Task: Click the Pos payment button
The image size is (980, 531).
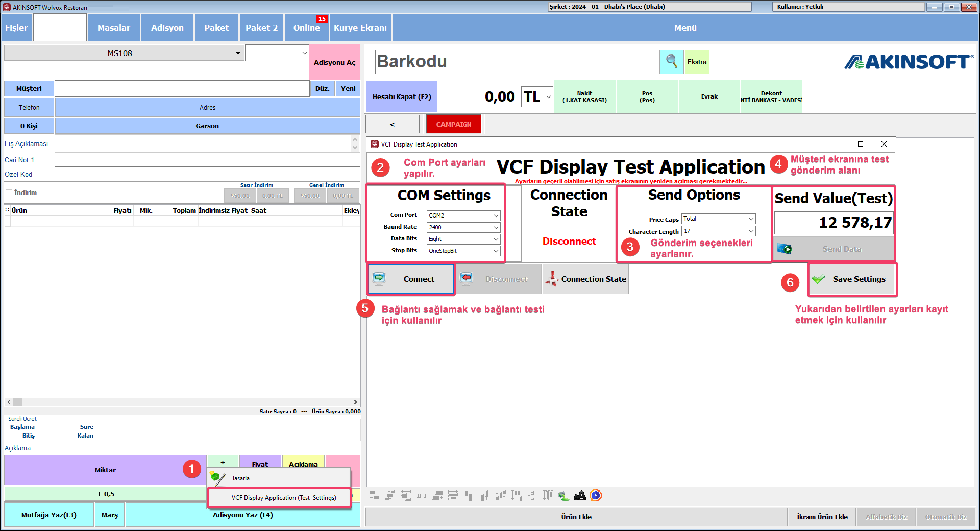Action: pos(647,96)
